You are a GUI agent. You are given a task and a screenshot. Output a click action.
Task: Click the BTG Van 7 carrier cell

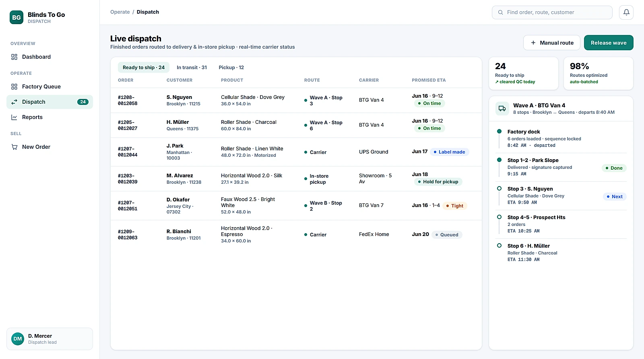tap(371, 205)
